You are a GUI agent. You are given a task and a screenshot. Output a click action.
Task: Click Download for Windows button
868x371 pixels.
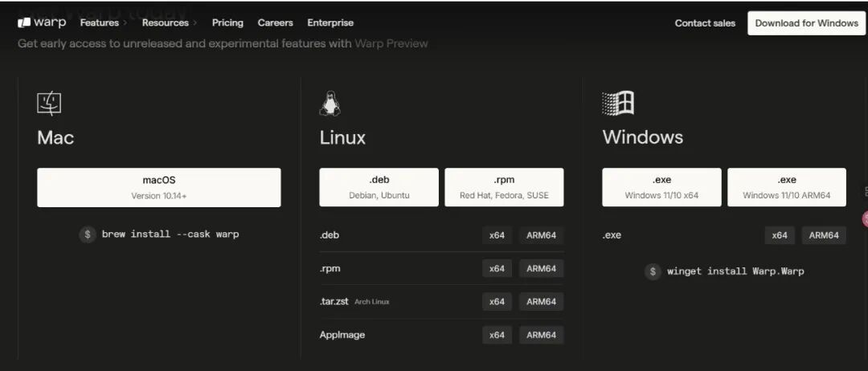click(x=807, y=23)
